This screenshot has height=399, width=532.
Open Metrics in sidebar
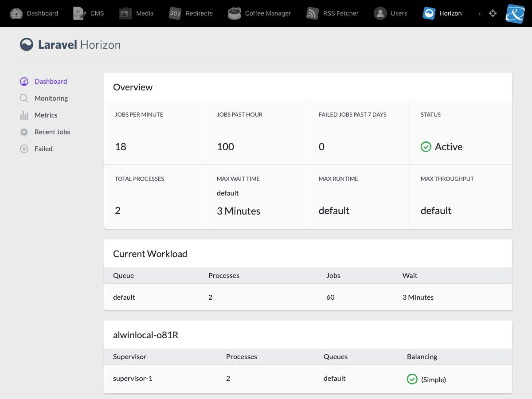46,115
